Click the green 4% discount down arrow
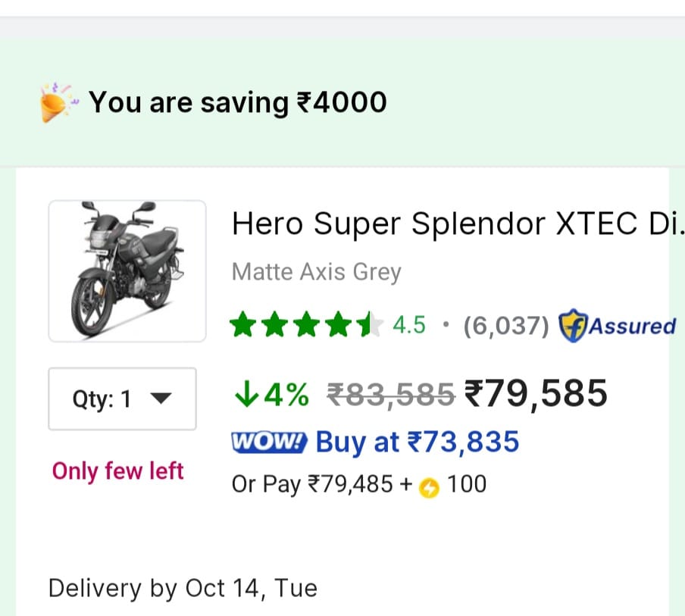The width and height of the screenshot is (685, 616). coord(243,394)
